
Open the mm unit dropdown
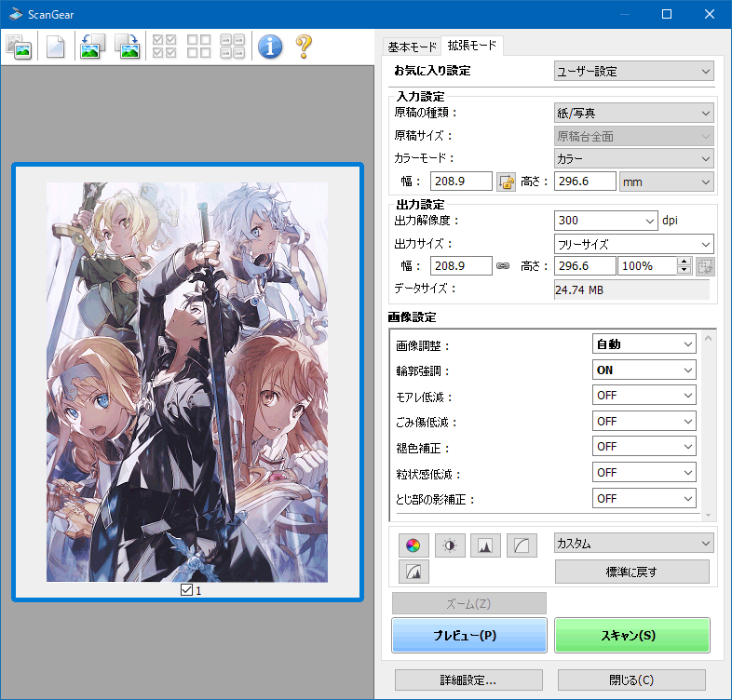[667, 182]
